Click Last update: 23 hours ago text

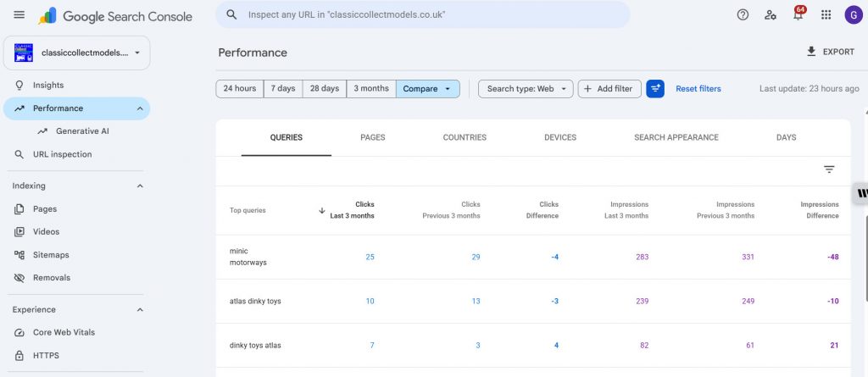click(x=809, y=89)
